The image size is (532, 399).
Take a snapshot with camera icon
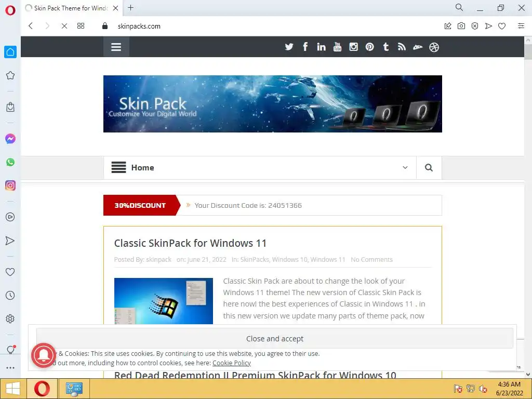[461, 26]
